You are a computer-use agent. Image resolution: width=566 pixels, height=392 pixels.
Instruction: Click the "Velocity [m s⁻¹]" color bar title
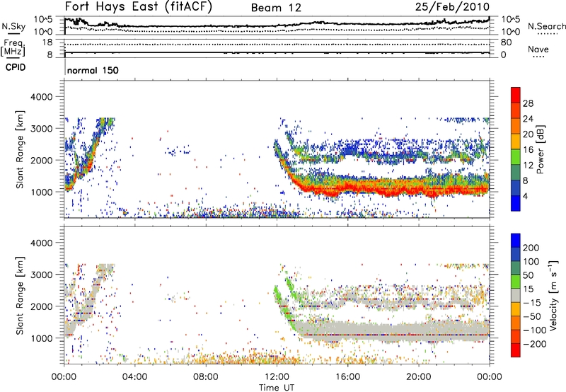click(x=553, y=295)
